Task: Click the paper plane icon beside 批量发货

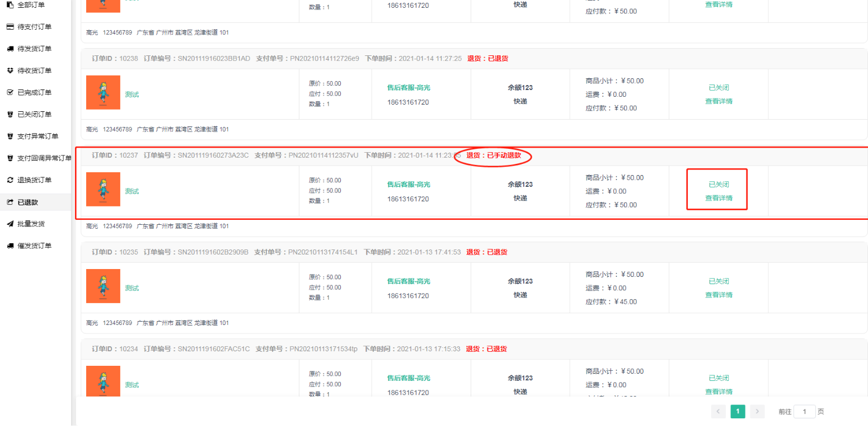Action: click(10, 224)
